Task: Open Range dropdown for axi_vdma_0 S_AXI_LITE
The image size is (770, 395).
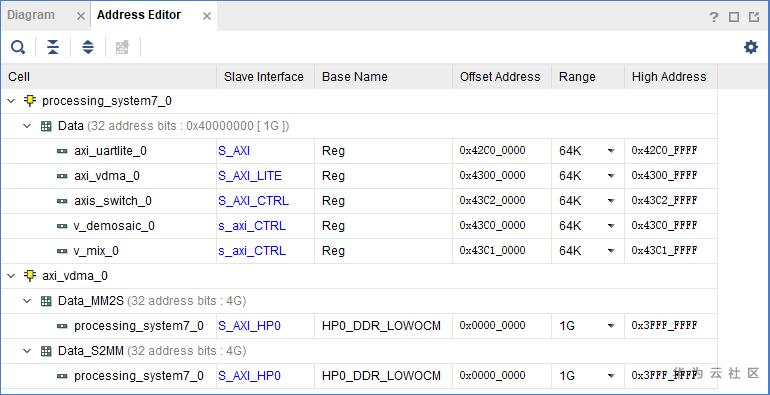Action: pos(611,176)
